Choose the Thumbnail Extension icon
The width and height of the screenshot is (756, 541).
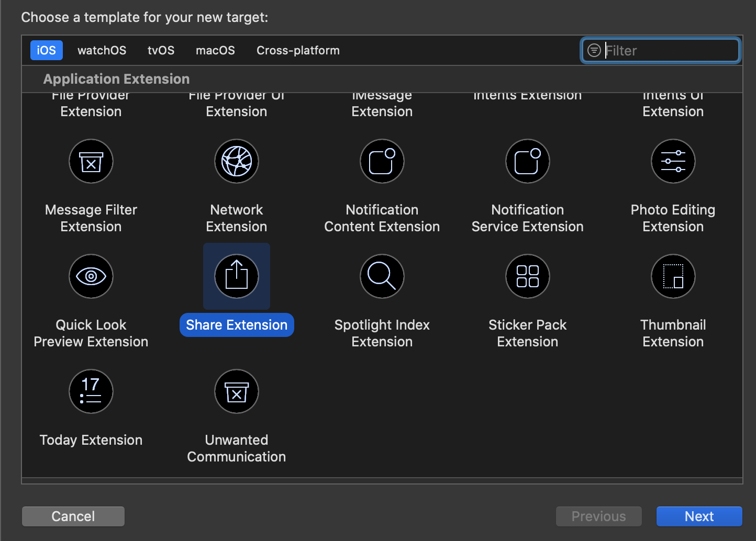[x=673, y=276]
